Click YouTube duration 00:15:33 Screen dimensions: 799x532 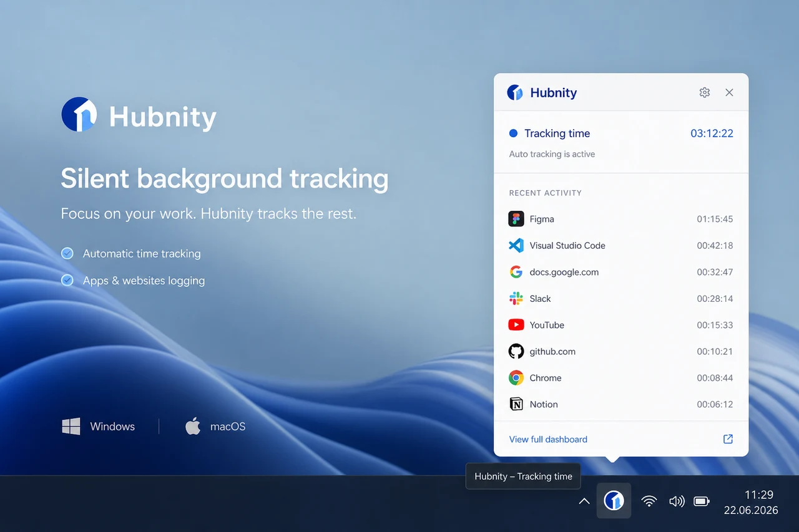coord(715,325)
